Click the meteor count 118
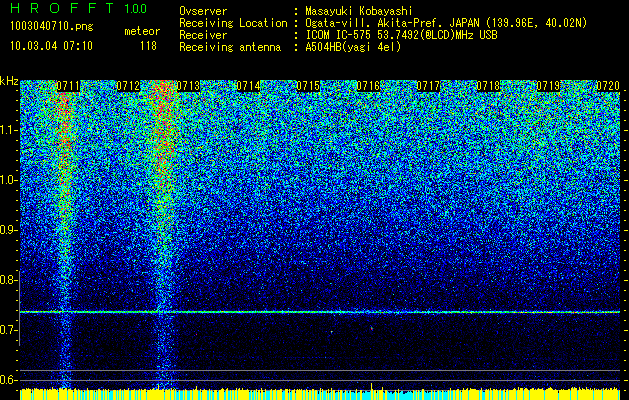Screen dimensions: 629x400 pos(148,46)
